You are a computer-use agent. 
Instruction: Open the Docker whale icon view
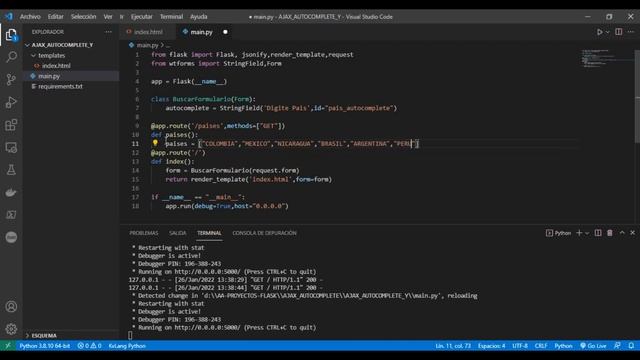(11, 192)
